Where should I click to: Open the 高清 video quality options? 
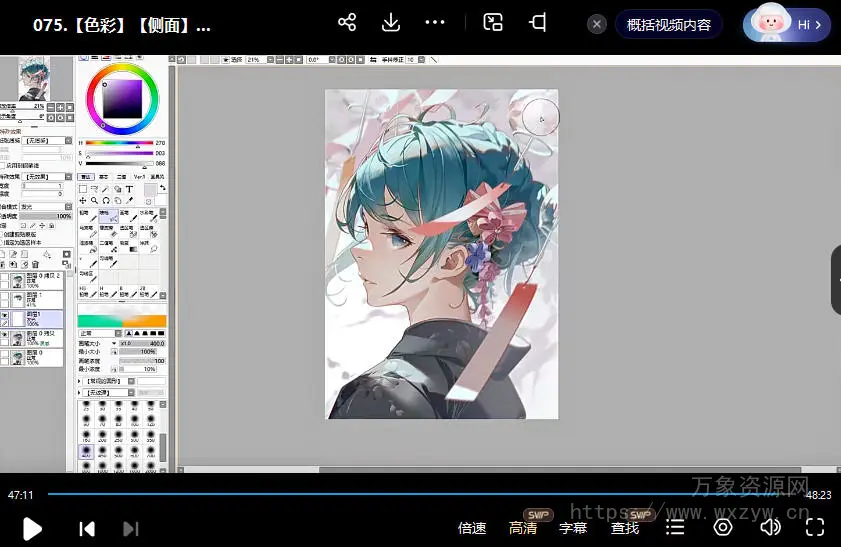pyautogui.click(x=523, y=528)
